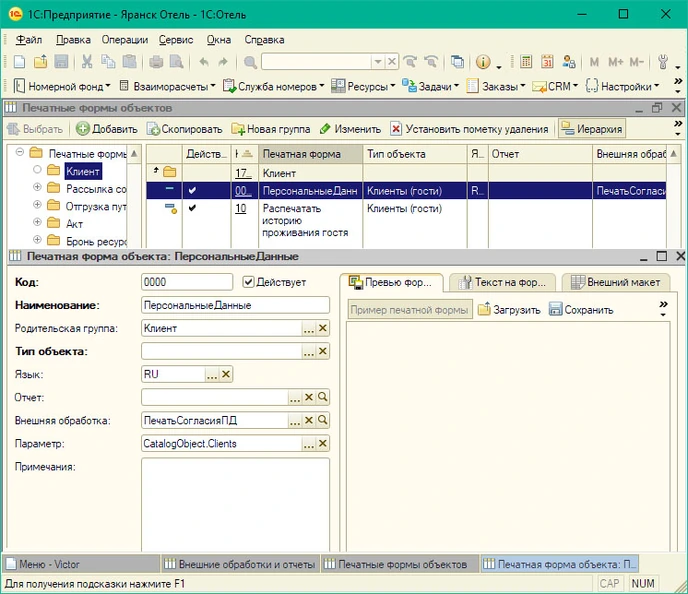Click the Cut scissors icon in toolbar
This screenshot has height=594, width=688.
(87, 62)
